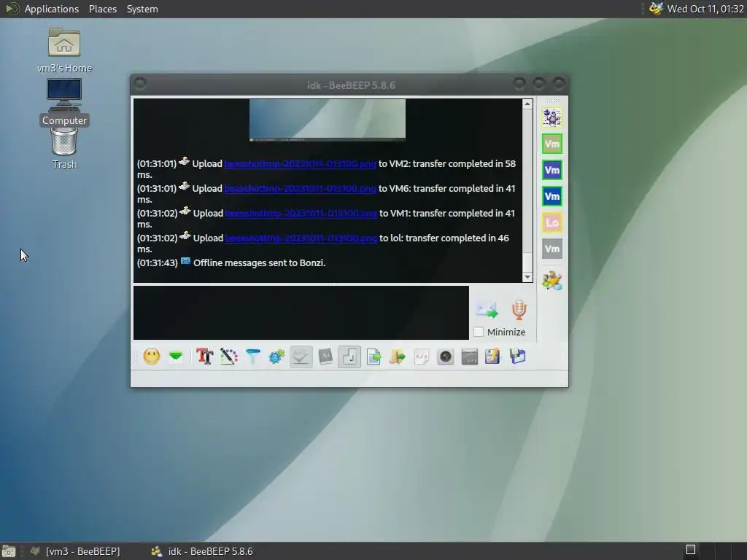747x560 pixels.
Task: Click the clock Wed Oct 11, 01:32
Action: (x=705, y=9)
